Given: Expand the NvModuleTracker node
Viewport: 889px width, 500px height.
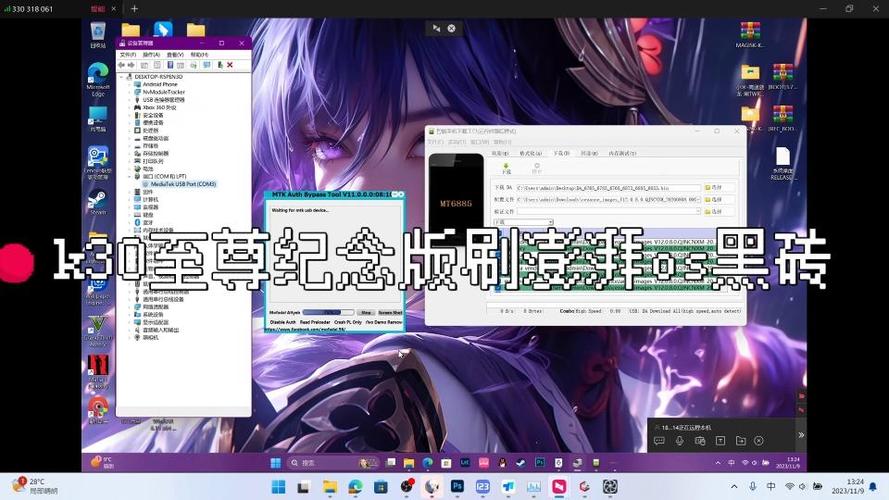Looking at the screenshot, I should coord(129,92).
